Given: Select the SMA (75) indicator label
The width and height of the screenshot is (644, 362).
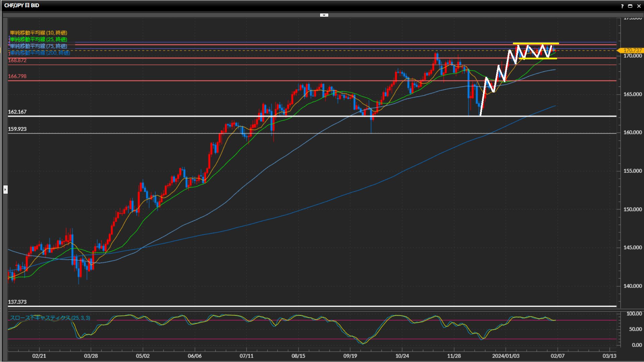Looking at the screenshot, I should pos(39,46).
